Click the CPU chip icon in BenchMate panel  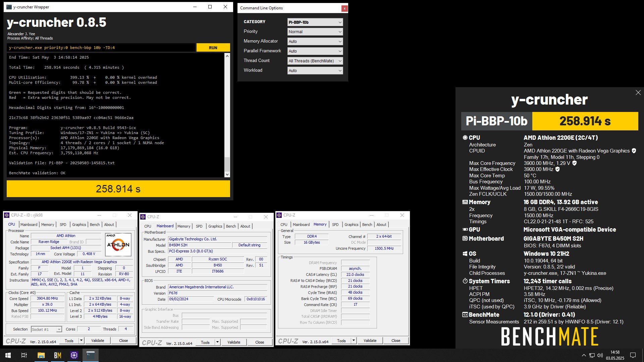pos(465,137)
